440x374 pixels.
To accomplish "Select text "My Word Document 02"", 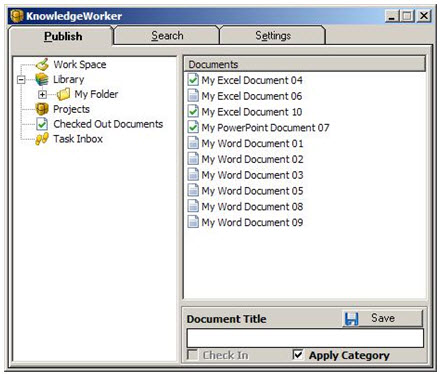I will [x=252, y=159].
